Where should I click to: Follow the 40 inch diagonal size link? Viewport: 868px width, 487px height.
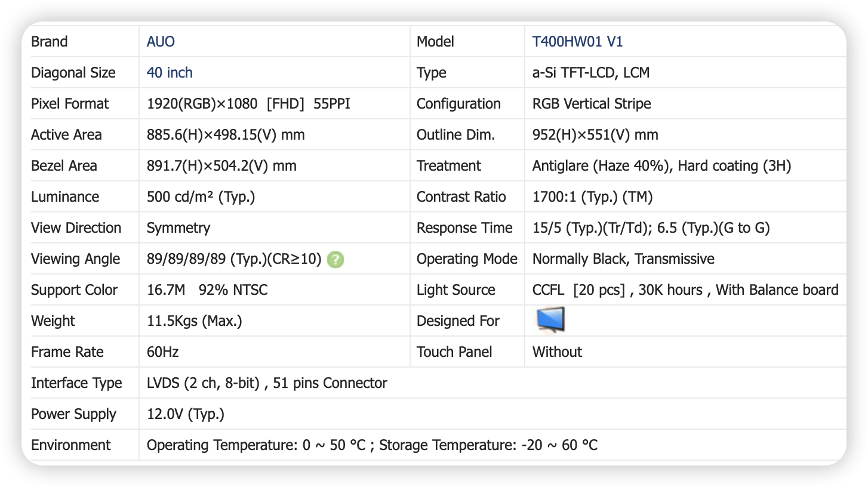pos(170,73)
